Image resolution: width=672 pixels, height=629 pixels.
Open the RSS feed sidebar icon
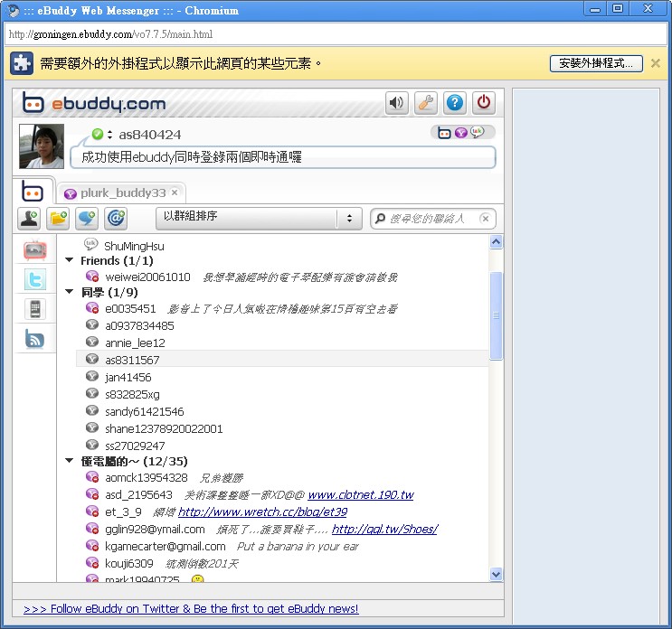[34, 339]
